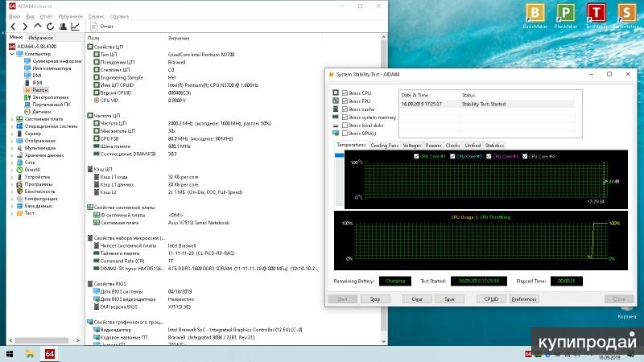Expand the Мультимедиа tree node
The image size is (644, 362).
coord(12,148)
